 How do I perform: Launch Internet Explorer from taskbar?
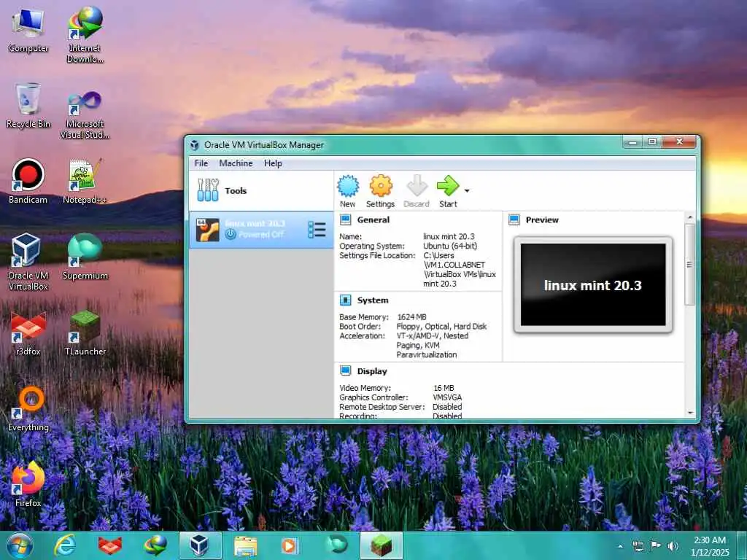[64, 545]
